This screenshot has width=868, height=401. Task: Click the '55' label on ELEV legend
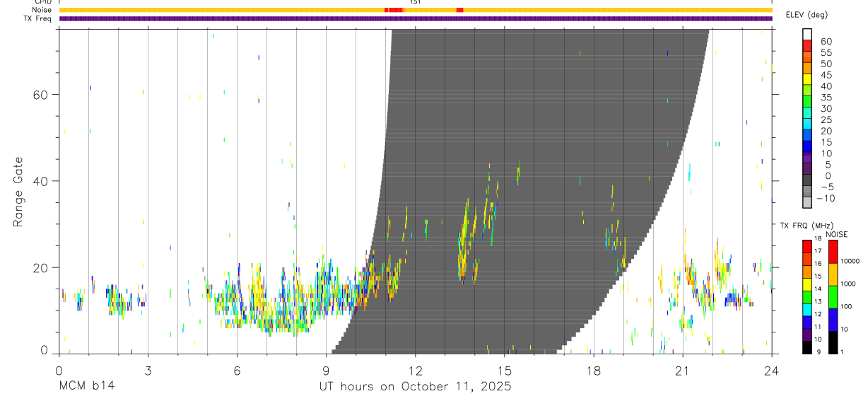click(826, 52)
